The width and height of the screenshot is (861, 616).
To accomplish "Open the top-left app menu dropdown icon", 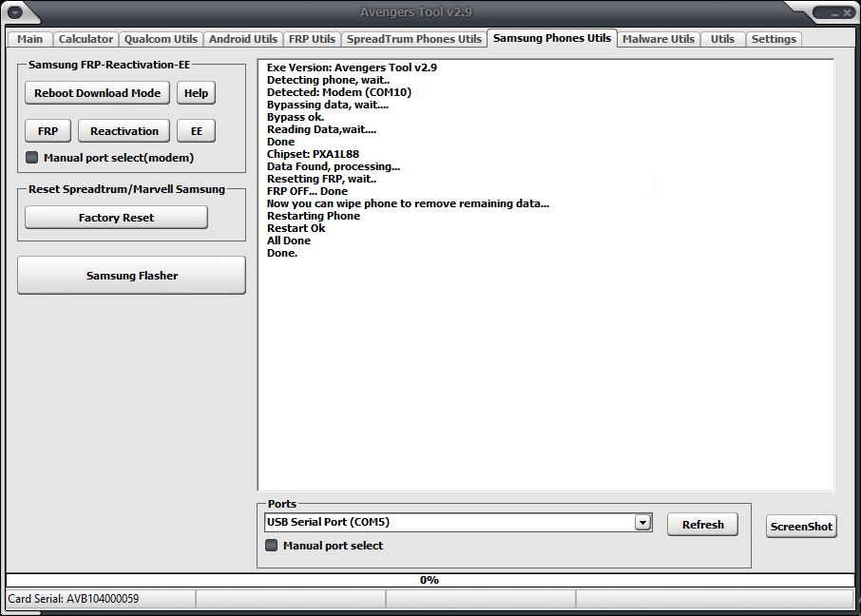I will click(14, 11).
